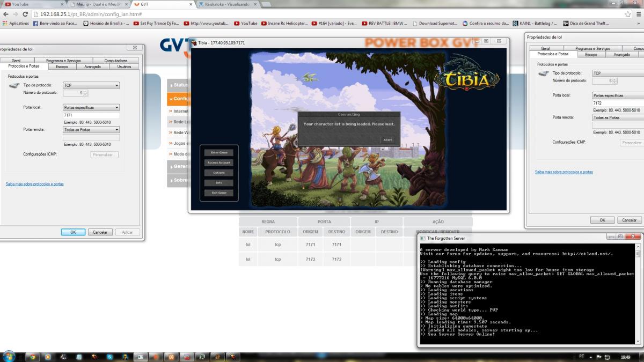Open KAIN1 Battlelog bookmark

click(x=535, y=23)
